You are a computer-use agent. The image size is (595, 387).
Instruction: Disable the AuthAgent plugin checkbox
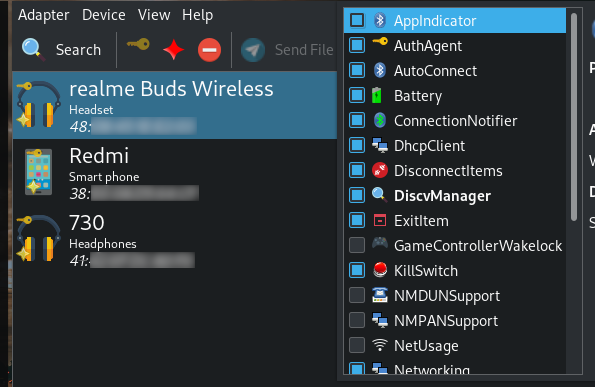pos(357,45)
